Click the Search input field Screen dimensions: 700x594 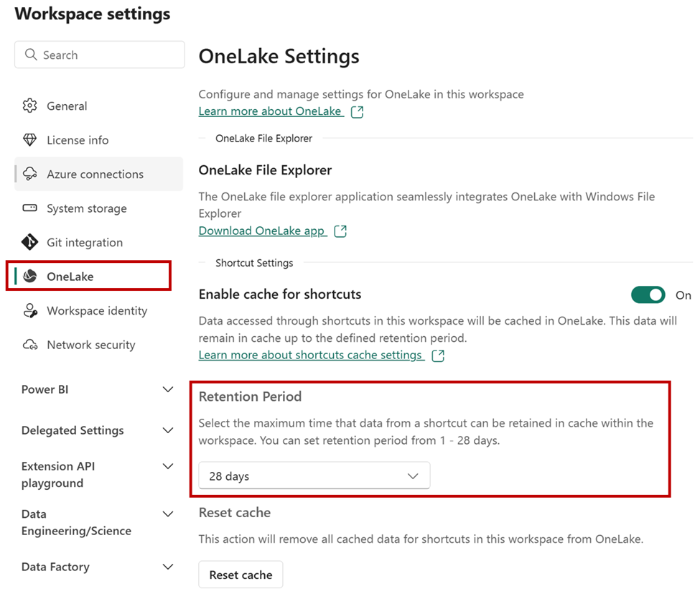pyautogui.click(x=100, y=55)
